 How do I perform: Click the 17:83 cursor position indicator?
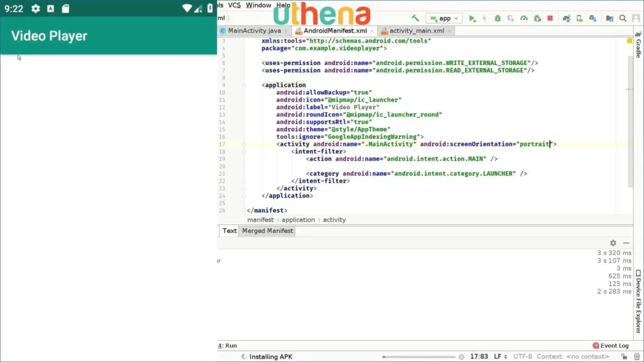pyautogui.click(x=479, y=356)
